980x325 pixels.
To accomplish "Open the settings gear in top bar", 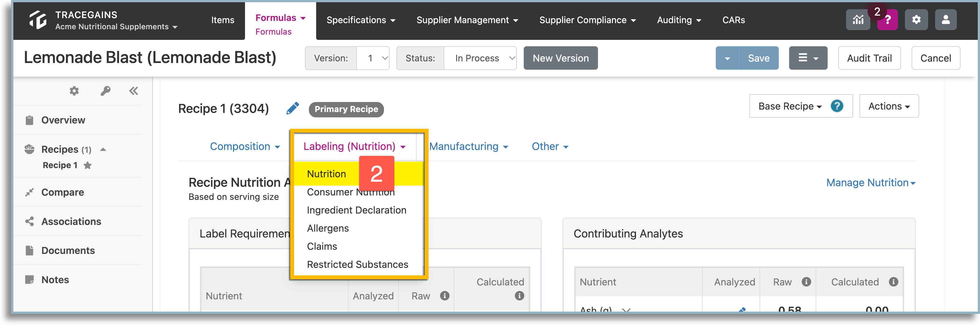I will [916, 20].
